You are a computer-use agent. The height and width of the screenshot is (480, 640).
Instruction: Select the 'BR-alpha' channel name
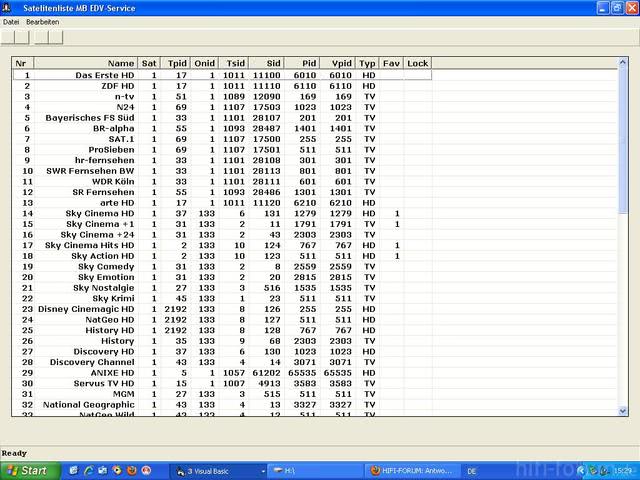[x=113, y=129]
